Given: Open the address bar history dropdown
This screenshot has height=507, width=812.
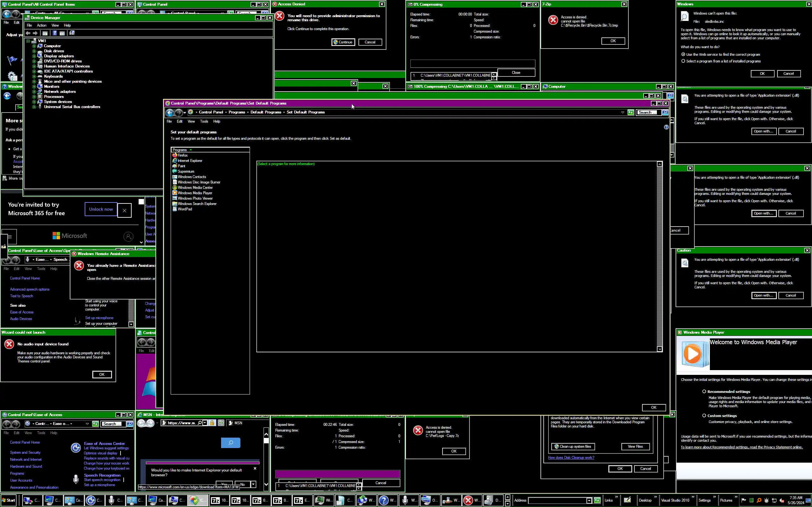Looking at the screenshot, I should click(622, 112).
